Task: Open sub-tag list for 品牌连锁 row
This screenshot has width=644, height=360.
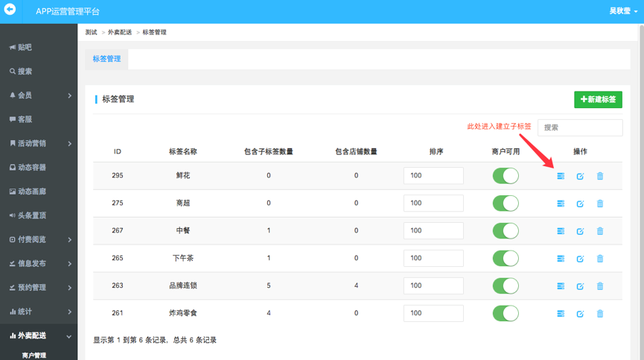Action: tap(561, 286)
